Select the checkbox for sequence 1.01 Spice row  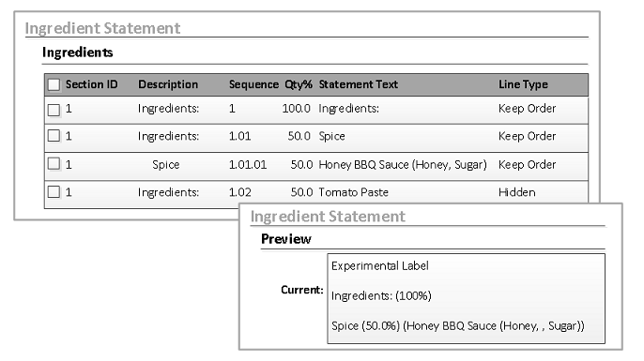(x=54, y=136)
